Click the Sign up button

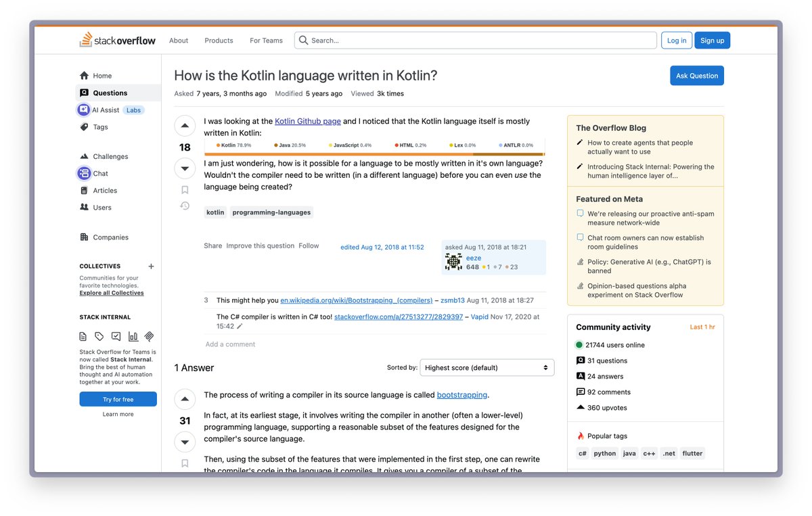point(712,41)
